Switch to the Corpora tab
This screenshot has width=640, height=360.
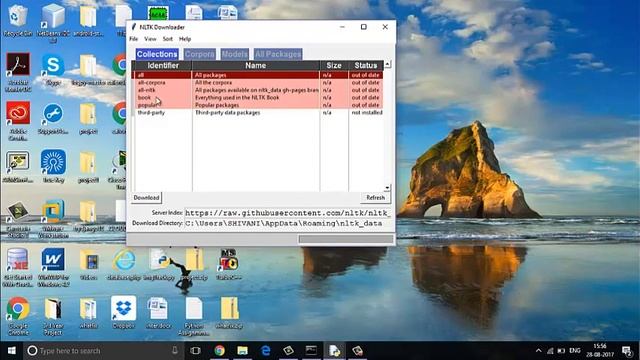pyautogui.click(x=200, y=54)
